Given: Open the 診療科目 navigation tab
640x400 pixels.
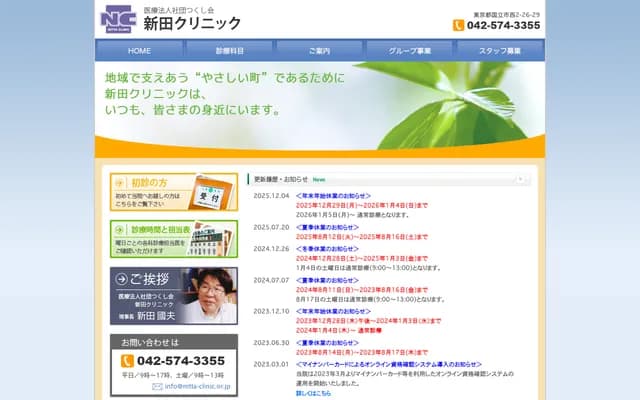Looking at the screenshot, I should (229, 51).
